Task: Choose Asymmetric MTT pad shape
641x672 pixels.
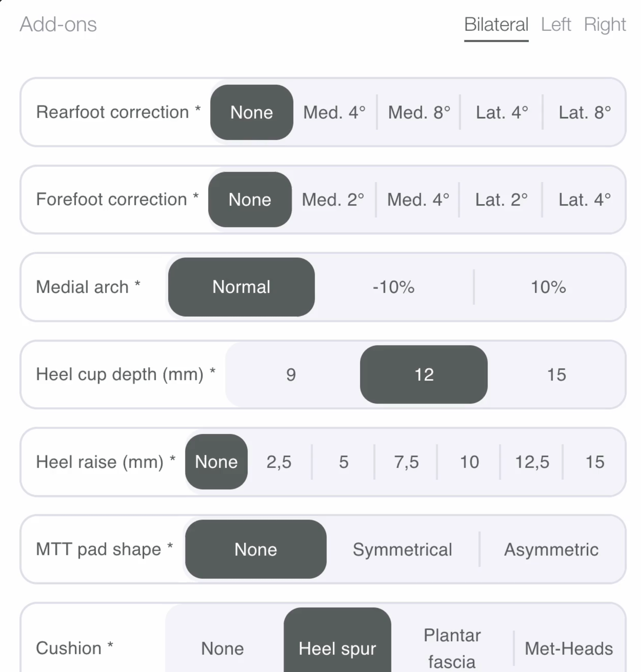Action: (551, 549)
